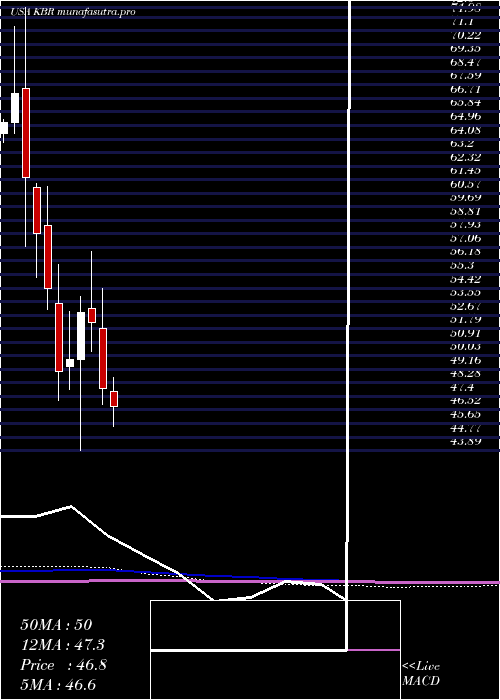Select the 49.16 price axis label

click(467, 362)
